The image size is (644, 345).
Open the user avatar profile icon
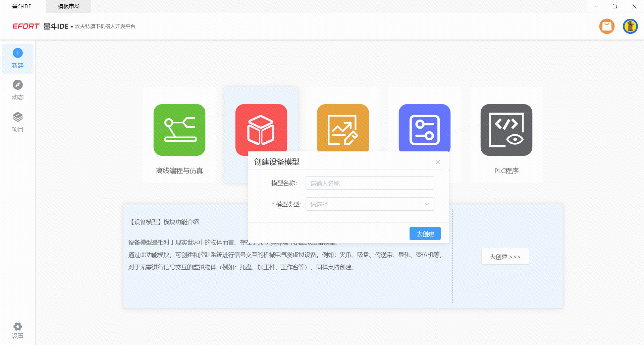click(630, 26)
